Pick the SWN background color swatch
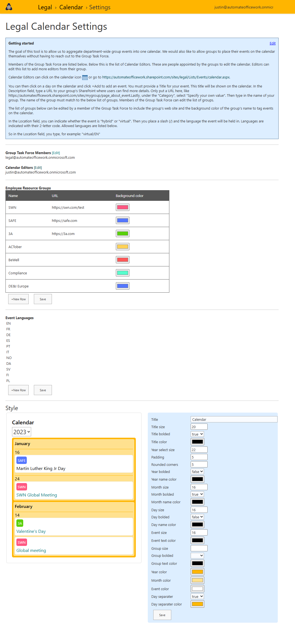 (123, 207)
